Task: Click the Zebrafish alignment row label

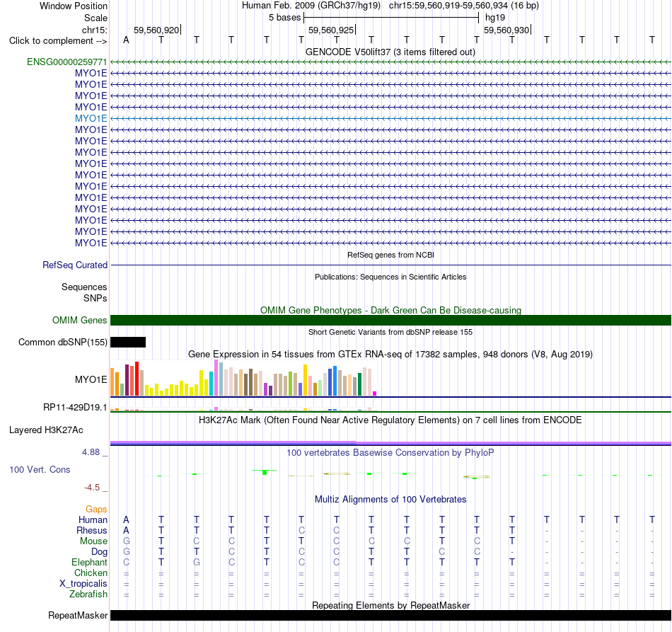Action: (x=88, y=594)
